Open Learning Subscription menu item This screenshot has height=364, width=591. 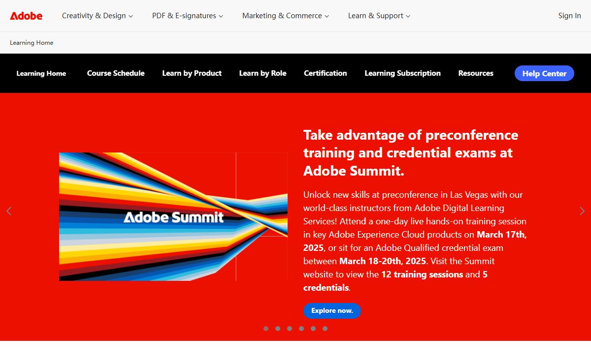403,73
